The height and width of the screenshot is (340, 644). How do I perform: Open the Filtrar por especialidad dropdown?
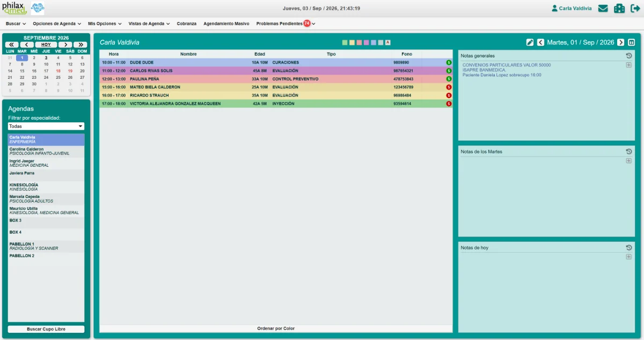coord(46,126)
